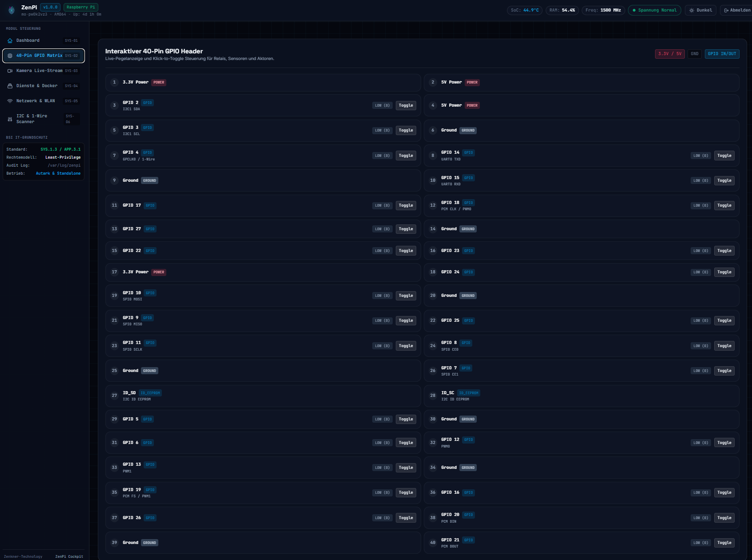Image resolution: width=752 pixels, height=560 pixels.
Task: Open Netzwerk & WLAN section
Action: click(44, 101)
